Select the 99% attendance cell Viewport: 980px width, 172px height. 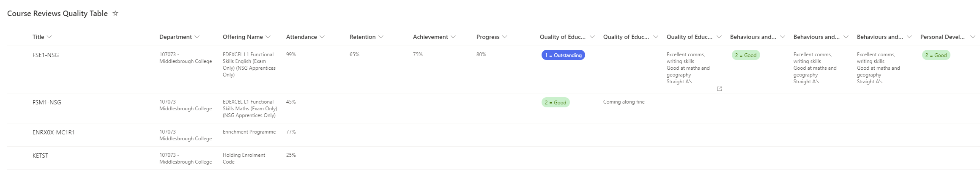point(291,55)
